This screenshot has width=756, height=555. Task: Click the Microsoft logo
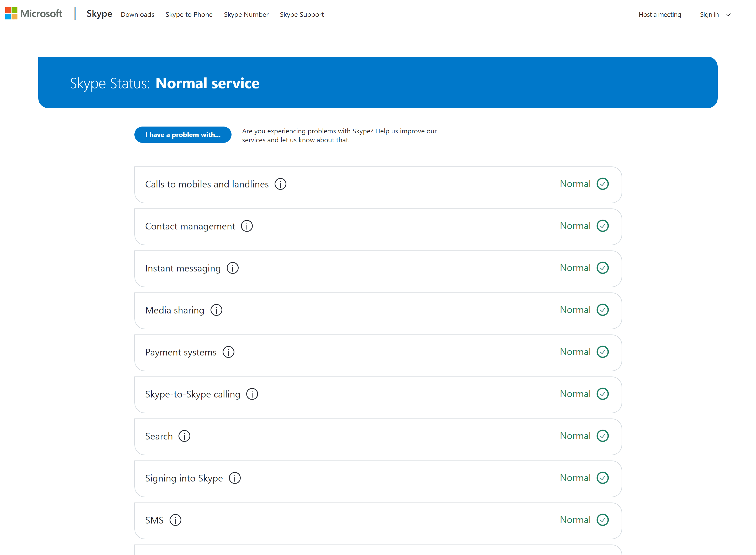(33, 14)
